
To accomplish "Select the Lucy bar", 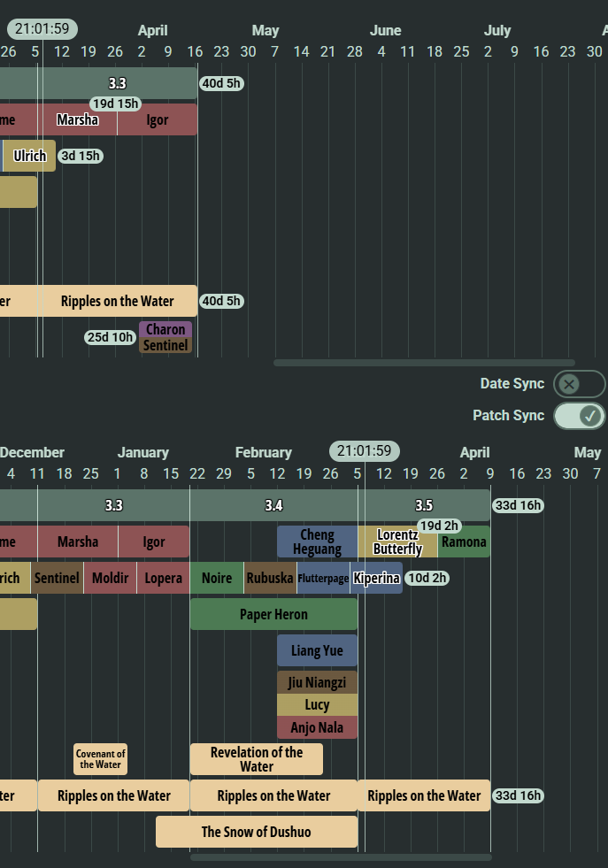I will (318, 704).
